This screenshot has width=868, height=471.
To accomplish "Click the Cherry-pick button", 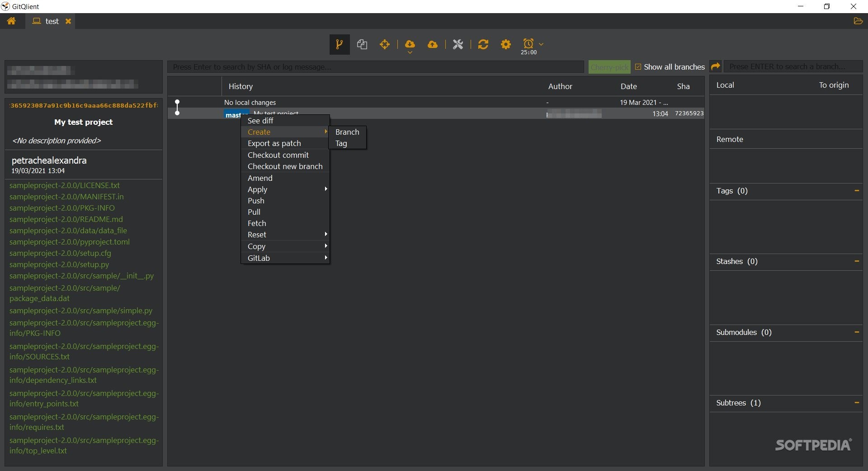I will tap(609, 67).
